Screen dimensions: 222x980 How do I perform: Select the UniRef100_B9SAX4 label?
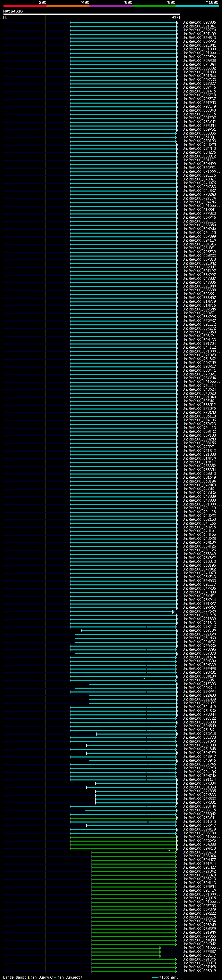[x=199, y=856]
